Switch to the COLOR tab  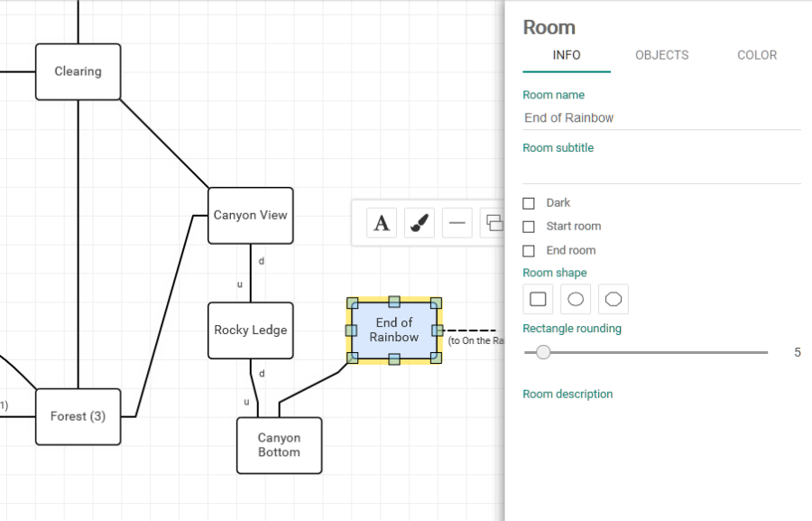(x=757, y=55)
